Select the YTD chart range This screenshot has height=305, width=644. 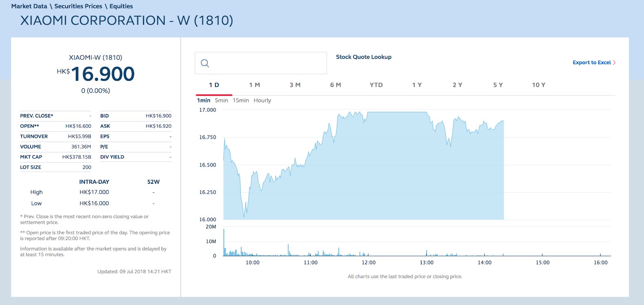(376, 85)
